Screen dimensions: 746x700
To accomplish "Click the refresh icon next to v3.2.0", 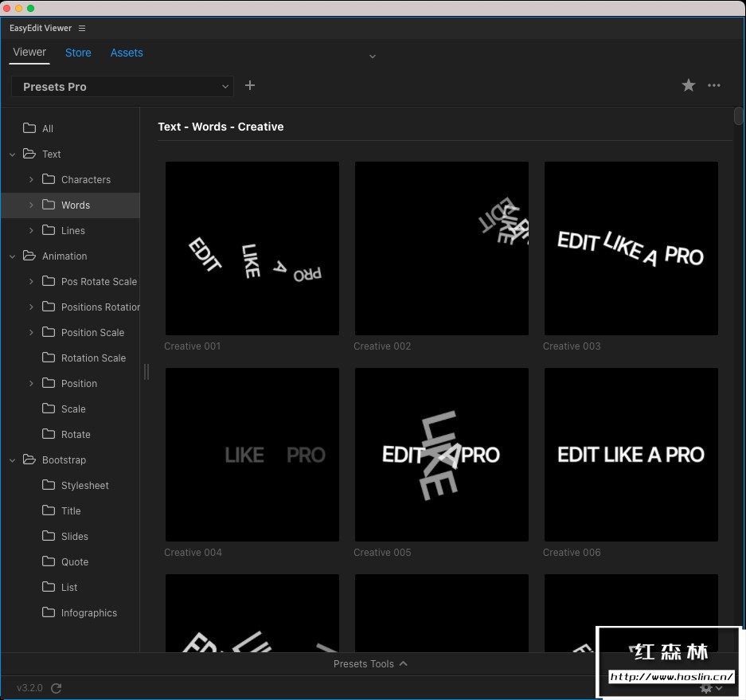I will click(x=56, y=688).
